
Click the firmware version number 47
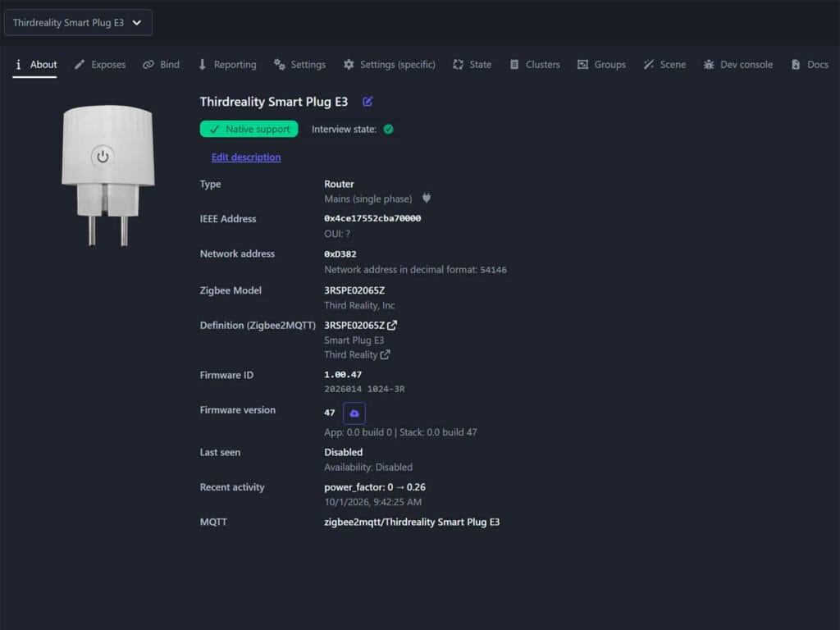pyautogui.click(x=330, y=413)
